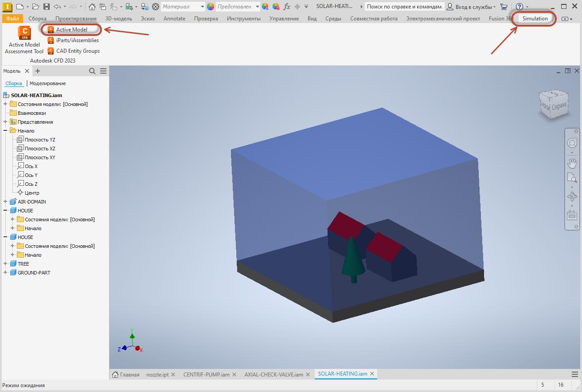Click the user sign-in icon
This screenshot has width=582, height=392.
coord(450,7)
